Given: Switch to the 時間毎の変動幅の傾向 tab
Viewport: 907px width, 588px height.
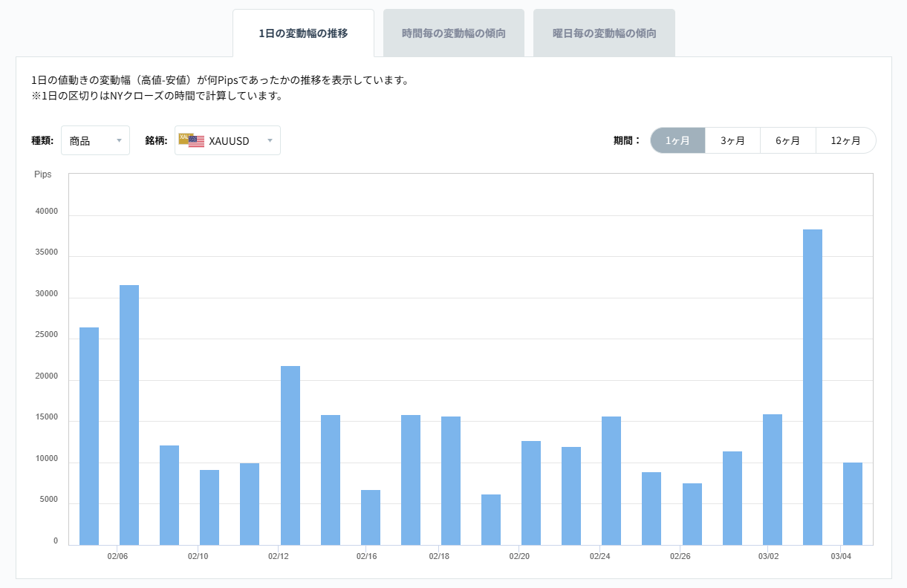Looking at the screenshot, I should pyautogui.click(x=453, y=33).
